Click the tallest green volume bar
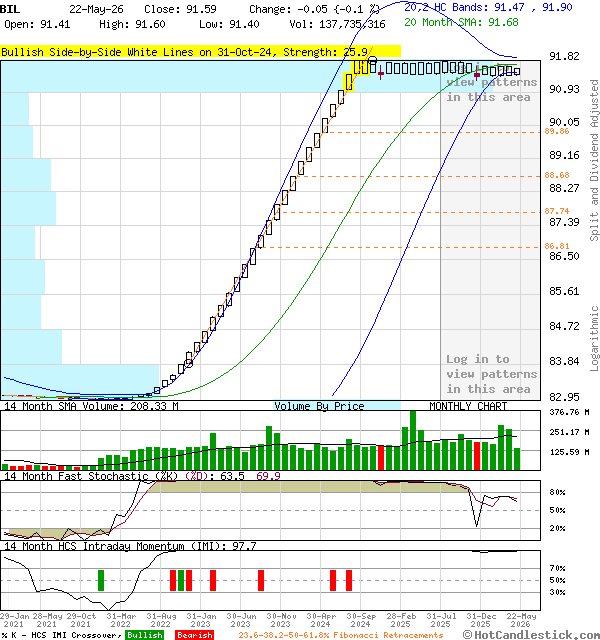Screen dimensions: 600x640 (413, 440)
